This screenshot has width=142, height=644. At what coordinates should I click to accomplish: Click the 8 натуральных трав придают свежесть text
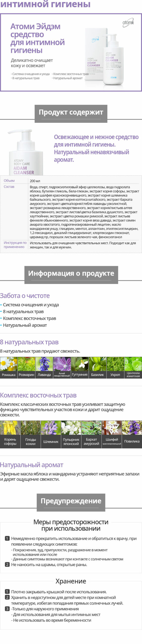[x=40, y=351]
